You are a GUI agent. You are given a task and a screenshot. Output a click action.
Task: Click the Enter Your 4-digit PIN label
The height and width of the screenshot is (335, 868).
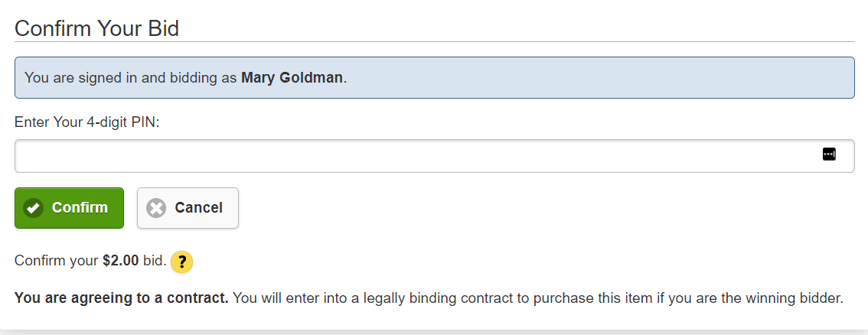pos(87,122)
